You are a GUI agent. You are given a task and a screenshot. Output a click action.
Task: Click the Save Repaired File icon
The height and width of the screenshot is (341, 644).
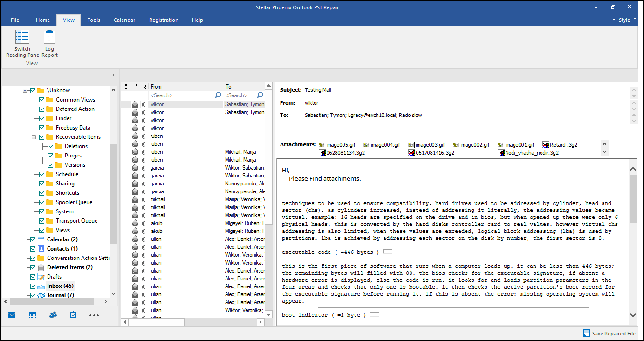[x=587, y=333]
